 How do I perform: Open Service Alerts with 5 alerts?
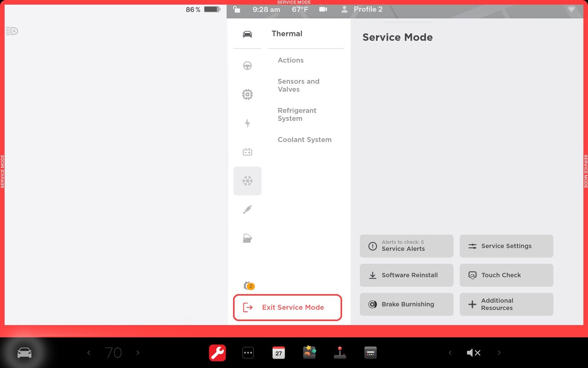[406, 246]
